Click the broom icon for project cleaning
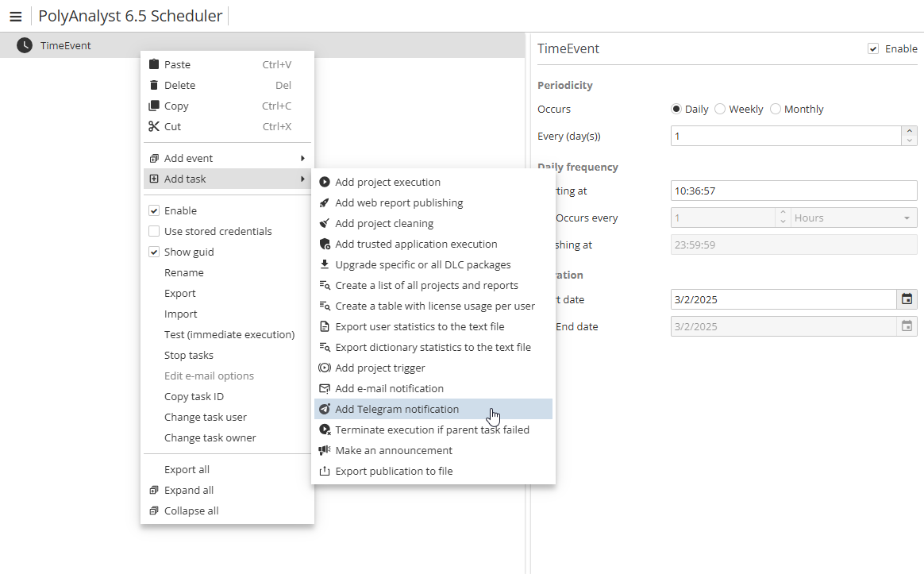The width and height of the screenshot is (924, 574). point(324,224)
